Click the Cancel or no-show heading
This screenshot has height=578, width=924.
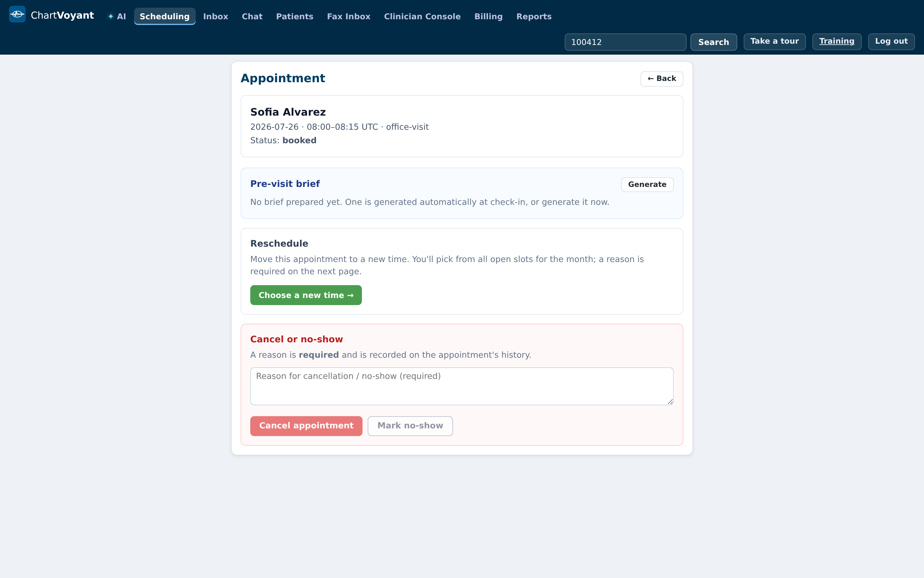point(296,339)
